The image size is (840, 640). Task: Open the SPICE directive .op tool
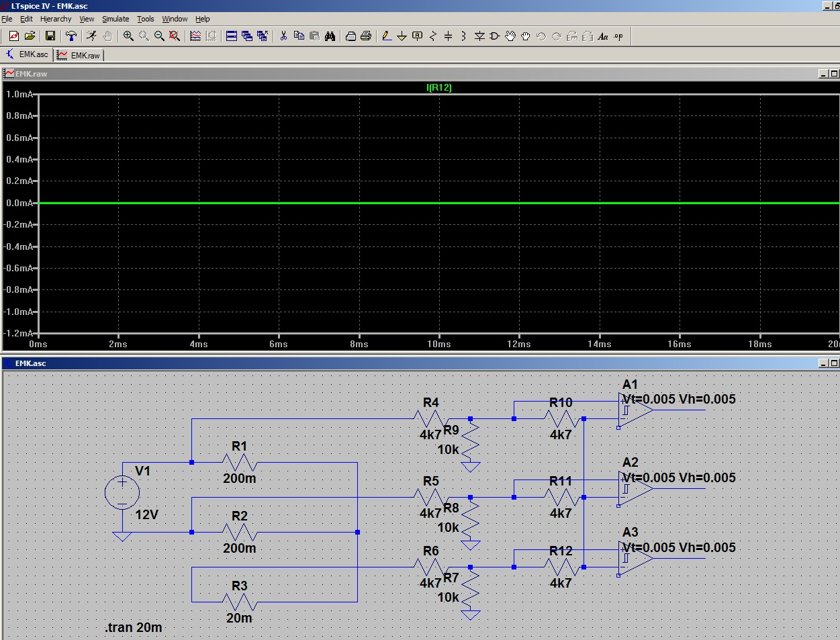tap(618, 36)
